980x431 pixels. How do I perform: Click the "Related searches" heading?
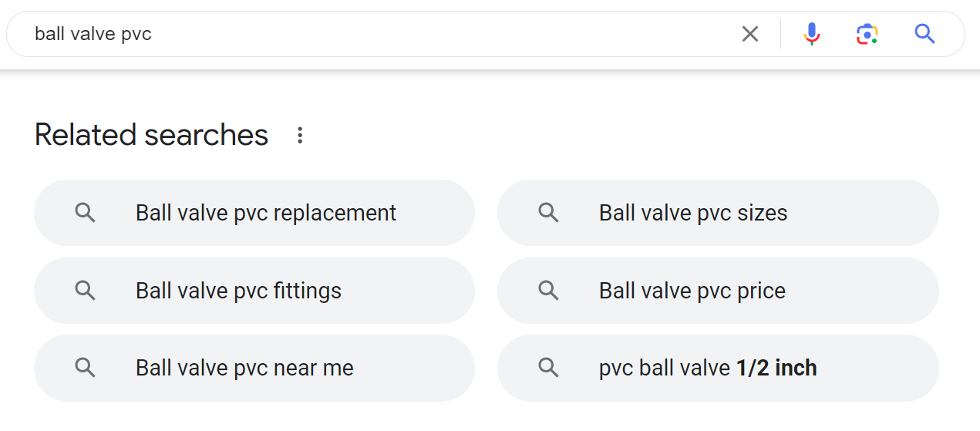[x=151, y=135]
